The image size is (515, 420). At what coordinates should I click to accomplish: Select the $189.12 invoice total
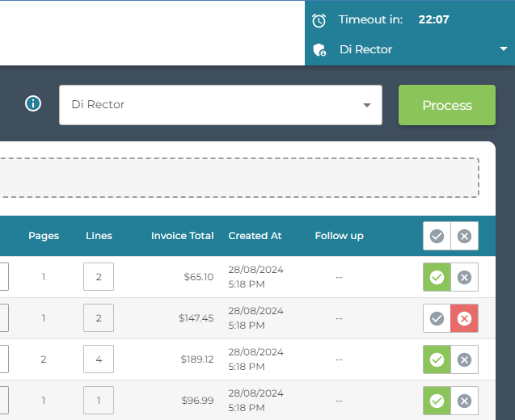click(197, 359)
